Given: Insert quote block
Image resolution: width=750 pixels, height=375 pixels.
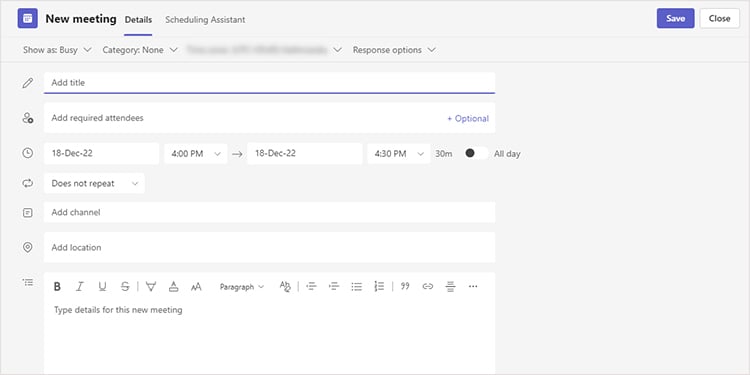Looking at the screenshot, I should (405, 286).
